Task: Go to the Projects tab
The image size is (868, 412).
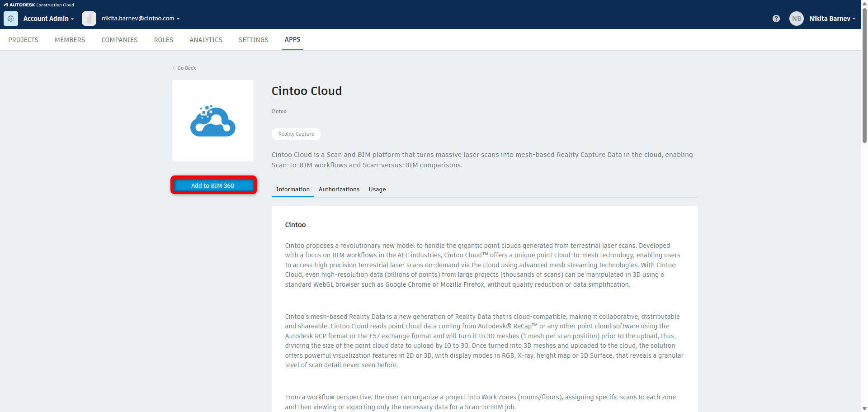Action: click(24, 40)
